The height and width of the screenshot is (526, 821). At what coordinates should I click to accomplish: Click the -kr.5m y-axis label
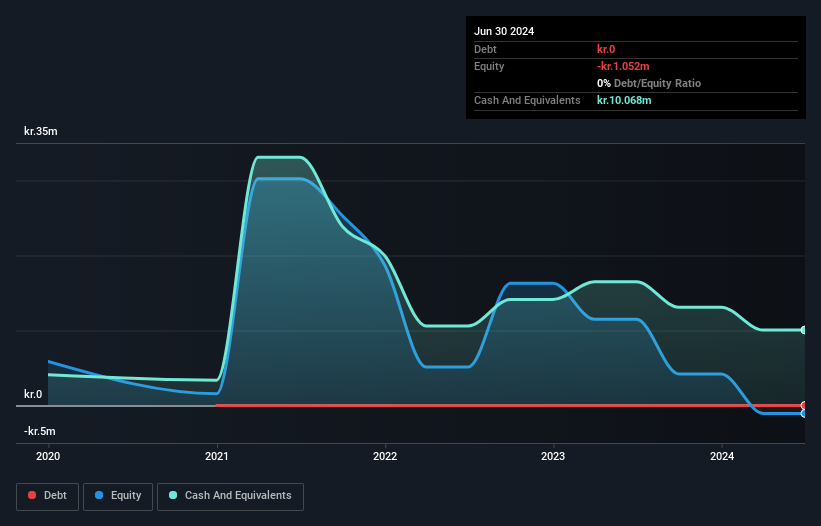point(40,431)
